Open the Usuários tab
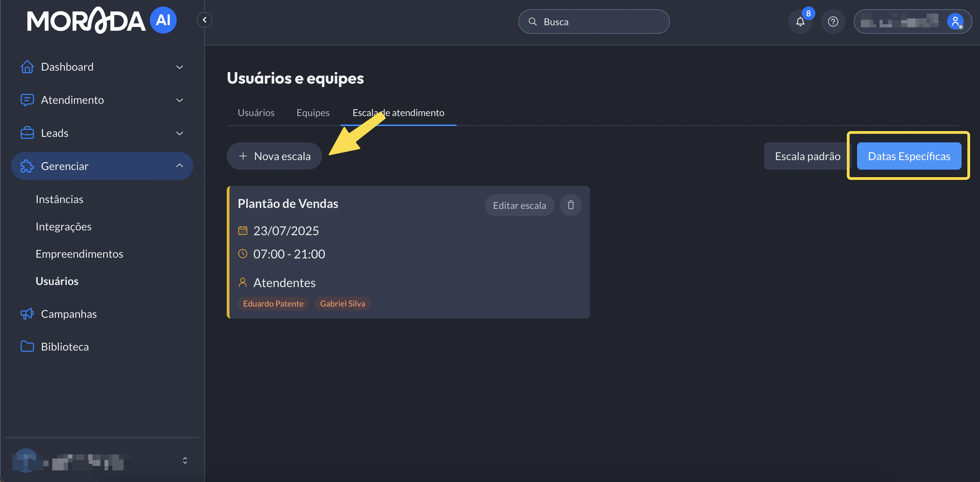 tap(256, 113)
